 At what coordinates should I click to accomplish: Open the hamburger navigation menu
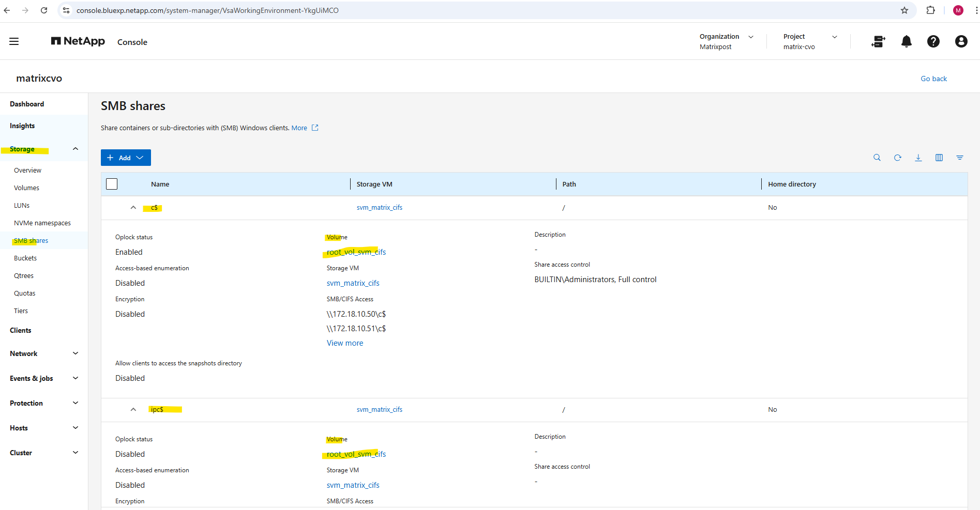(x=14, y=41)
